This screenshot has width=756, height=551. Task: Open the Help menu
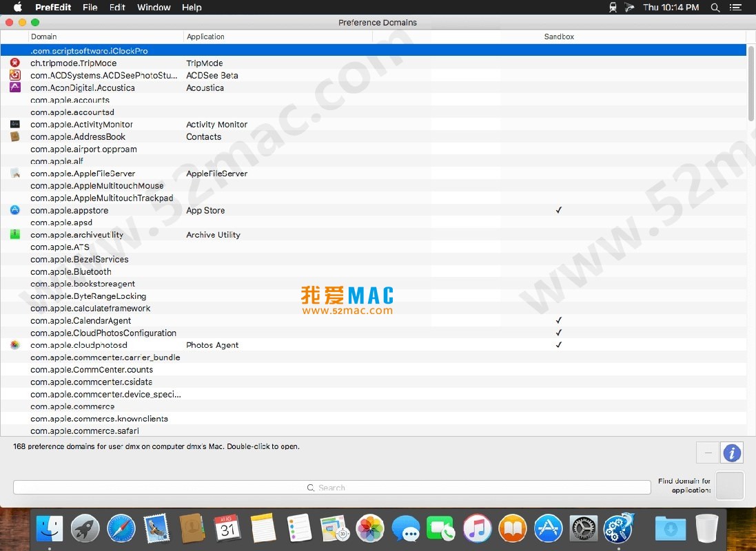(192, 7)
